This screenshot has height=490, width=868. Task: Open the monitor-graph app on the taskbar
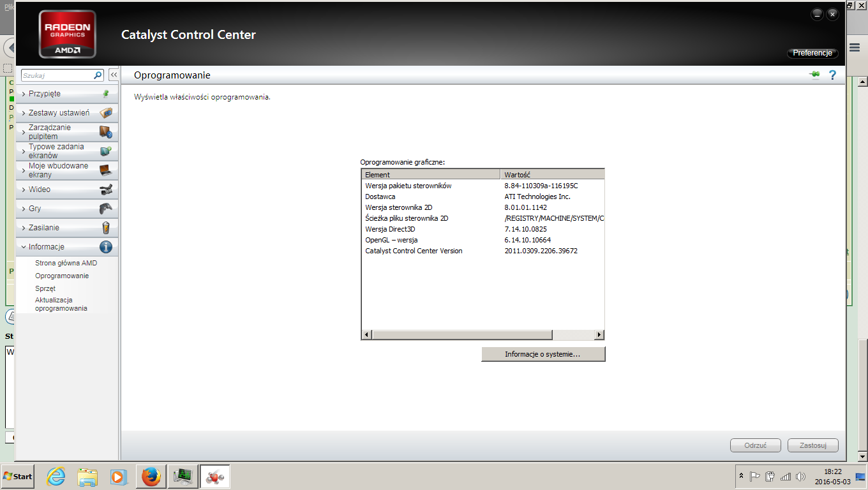[183, 476]
